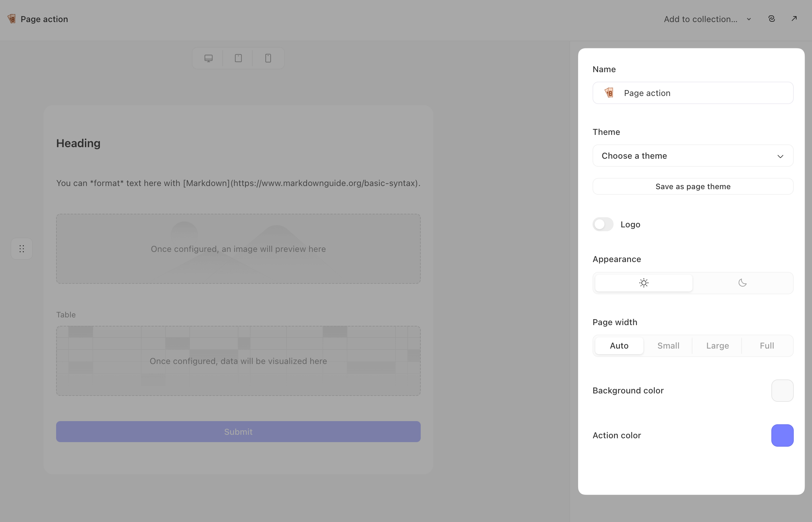Click the Page width label

pyautogui.click(x=615, y=322)
